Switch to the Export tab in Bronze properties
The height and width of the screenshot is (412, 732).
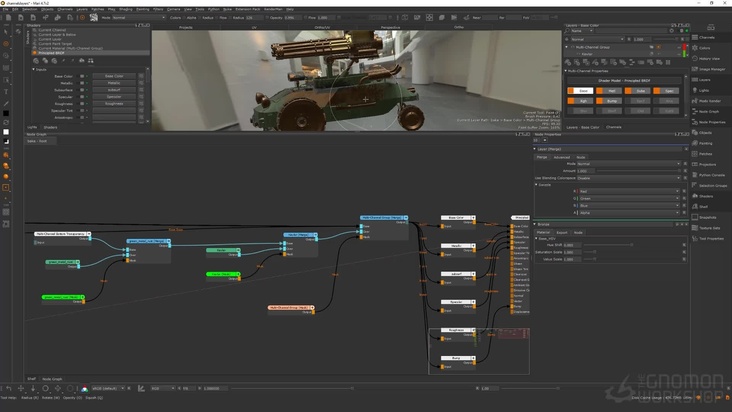pos(562,232)
